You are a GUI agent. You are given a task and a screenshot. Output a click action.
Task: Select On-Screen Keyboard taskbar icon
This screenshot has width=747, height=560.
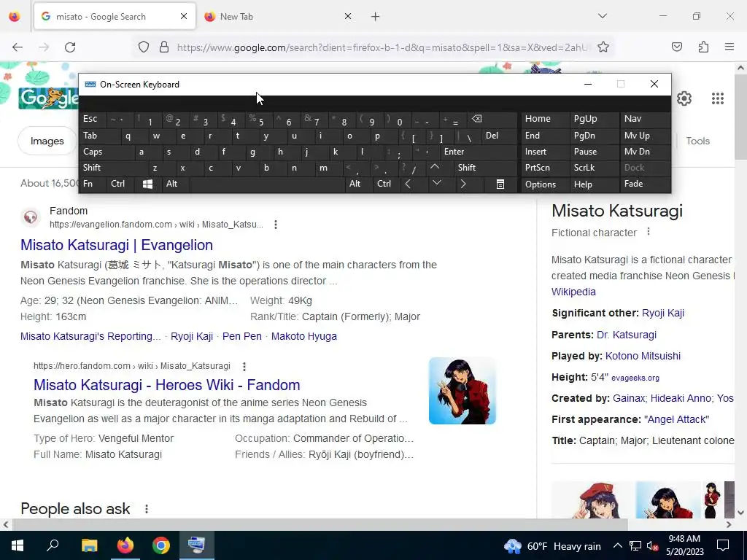point(197,545)
